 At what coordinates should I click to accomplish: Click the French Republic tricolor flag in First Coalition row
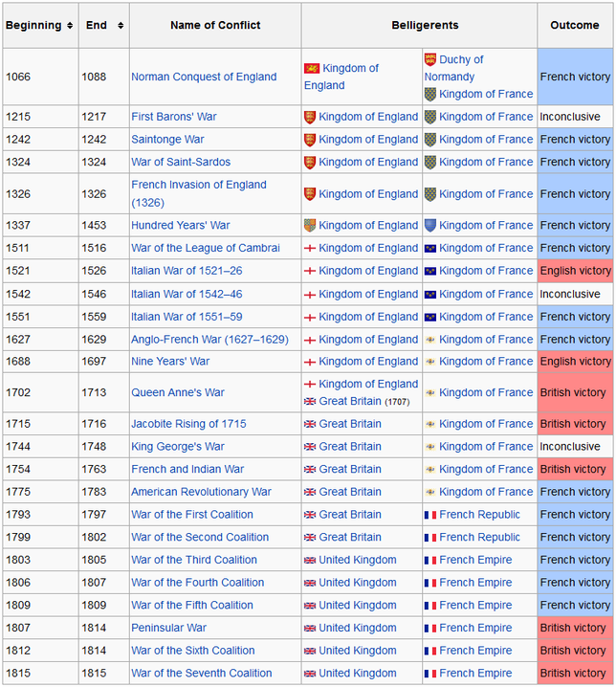430,515
